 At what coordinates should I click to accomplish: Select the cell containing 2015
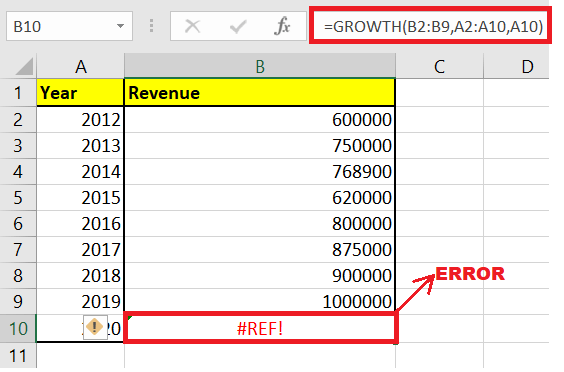(x=80, y=198)
